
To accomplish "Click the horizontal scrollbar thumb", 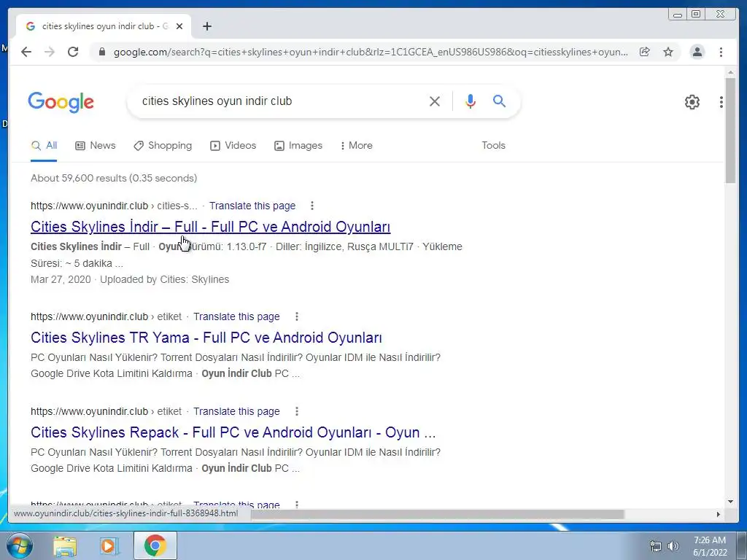I will (438, 514).
